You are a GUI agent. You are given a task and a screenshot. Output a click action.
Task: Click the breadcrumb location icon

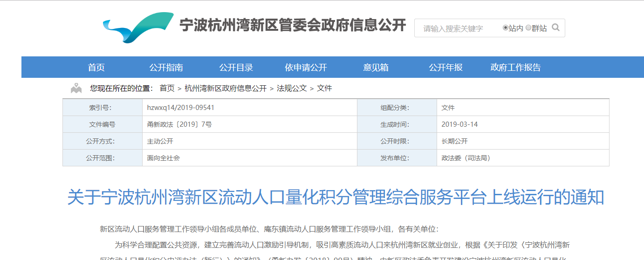(76, 88)
